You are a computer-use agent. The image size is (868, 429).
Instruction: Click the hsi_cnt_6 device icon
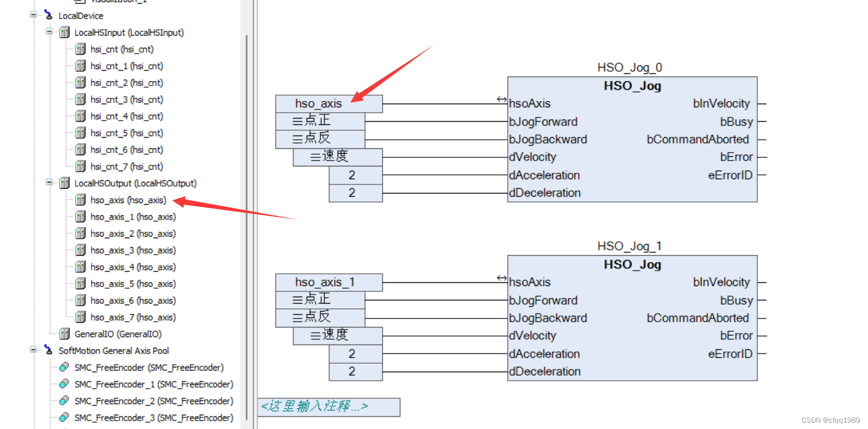[80, 149]
